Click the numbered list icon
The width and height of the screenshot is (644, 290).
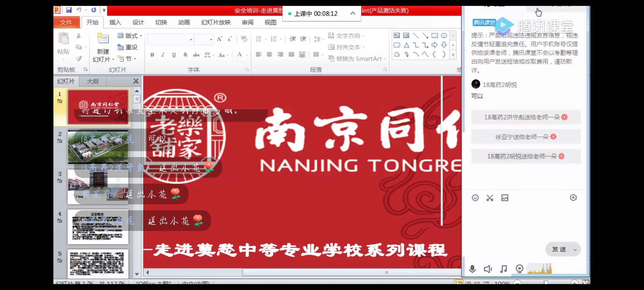click(x=274, y=39)
